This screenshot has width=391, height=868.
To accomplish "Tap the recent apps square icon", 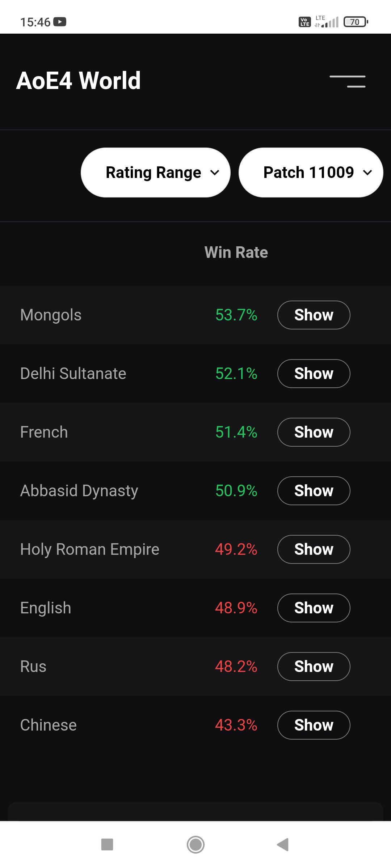I will point(107,845).
